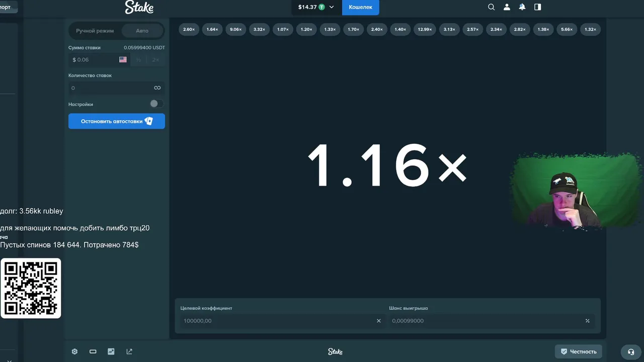Click the USD flag currency icon
Viewport: 644px width, 362px height.
coord(123,59)
